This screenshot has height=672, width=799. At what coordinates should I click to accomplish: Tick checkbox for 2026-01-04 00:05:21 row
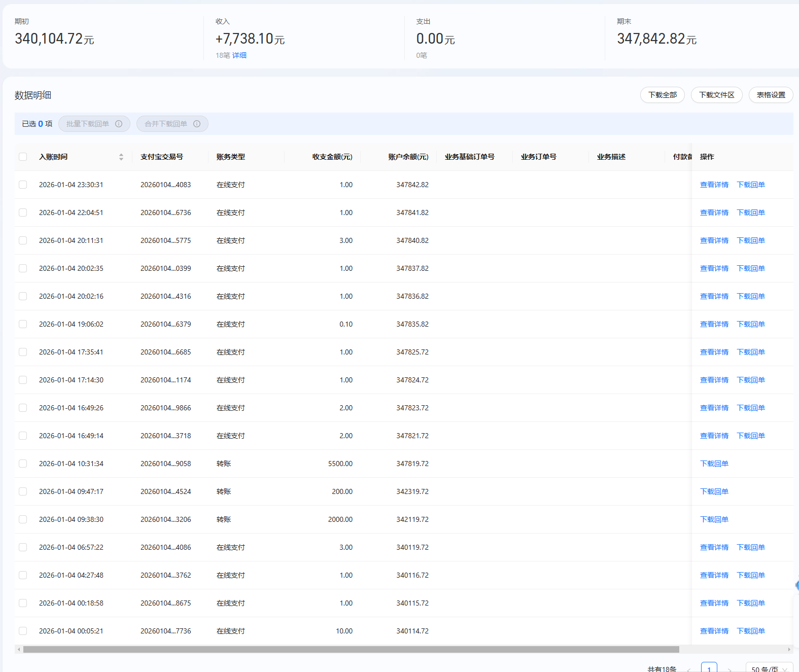[x=23, y=631]
